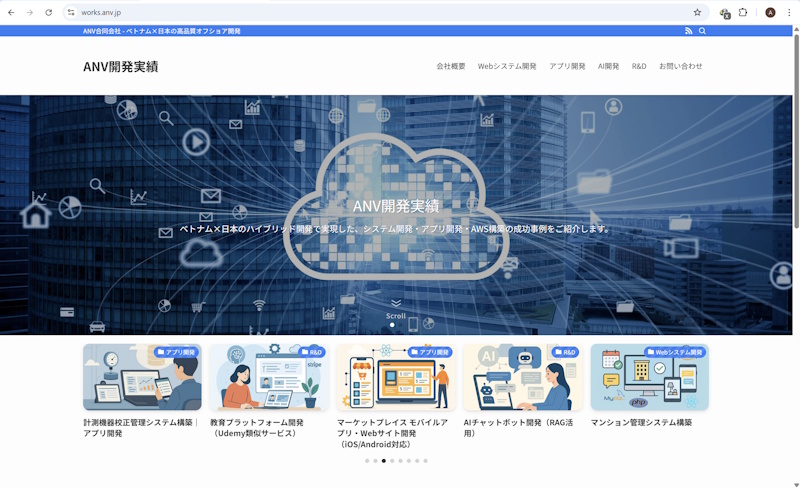Screen dimensions: 800x488
Task: Click the site information icon in the address bar
Action: pyautogui.click(x=71, y=12)
